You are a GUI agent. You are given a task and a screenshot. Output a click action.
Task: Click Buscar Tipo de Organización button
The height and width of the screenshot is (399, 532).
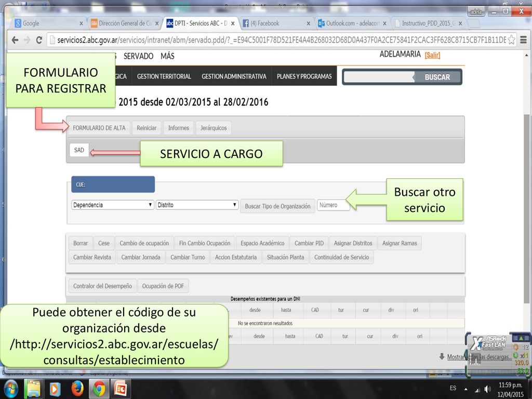[x=277, y=206]
